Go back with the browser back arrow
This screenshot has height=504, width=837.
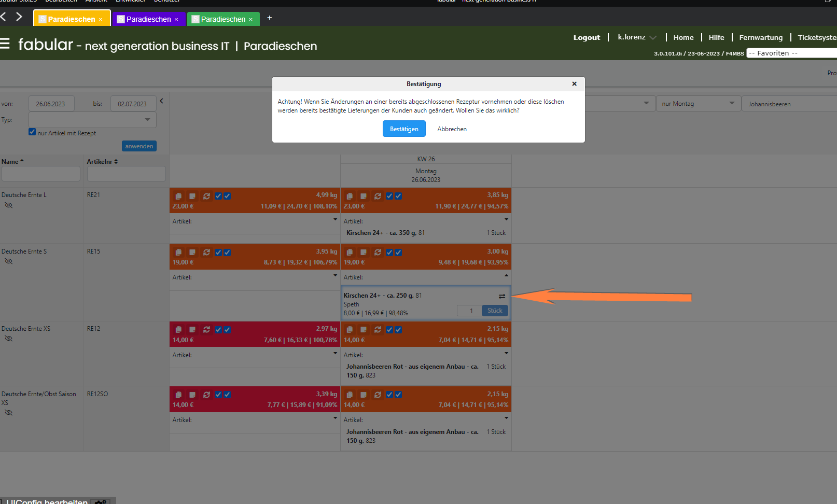(x=4, y=17)
